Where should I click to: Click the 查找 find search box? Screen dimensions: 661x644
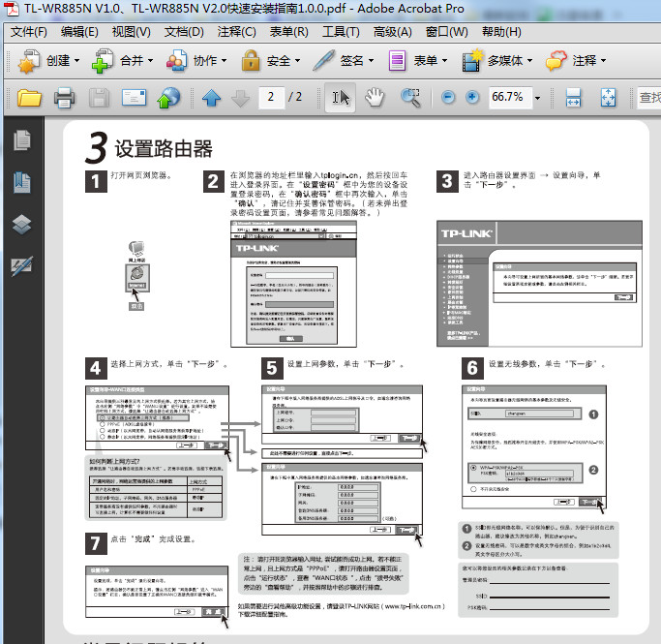649,98
